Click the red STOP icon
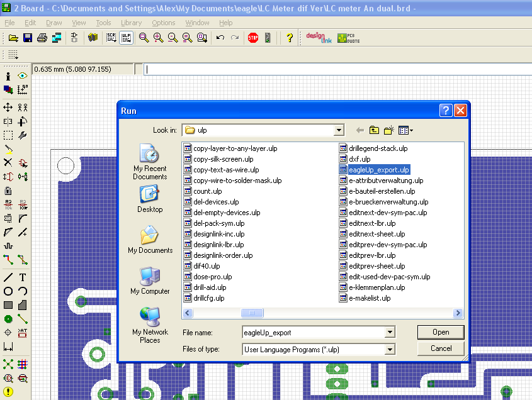Image resolution: width=532 pixels, height=400 pixels. [x=253, y=38]
